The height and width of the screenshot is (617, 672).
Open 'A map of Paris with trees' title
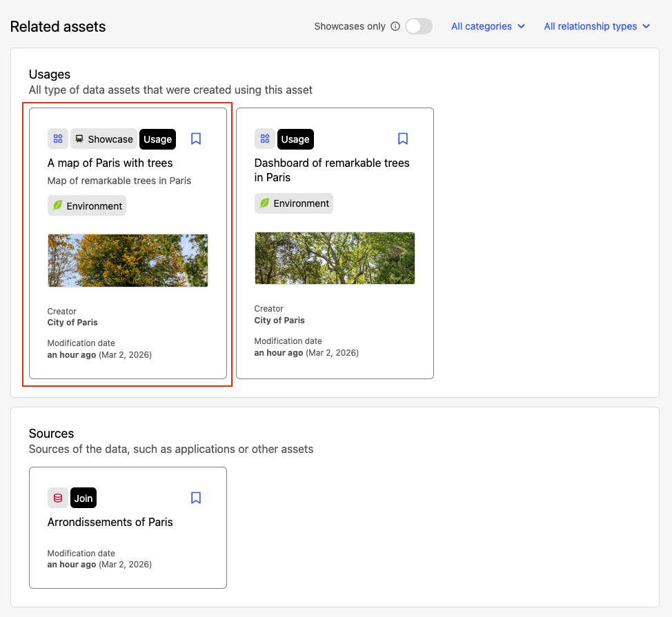[x=110, y=163]
